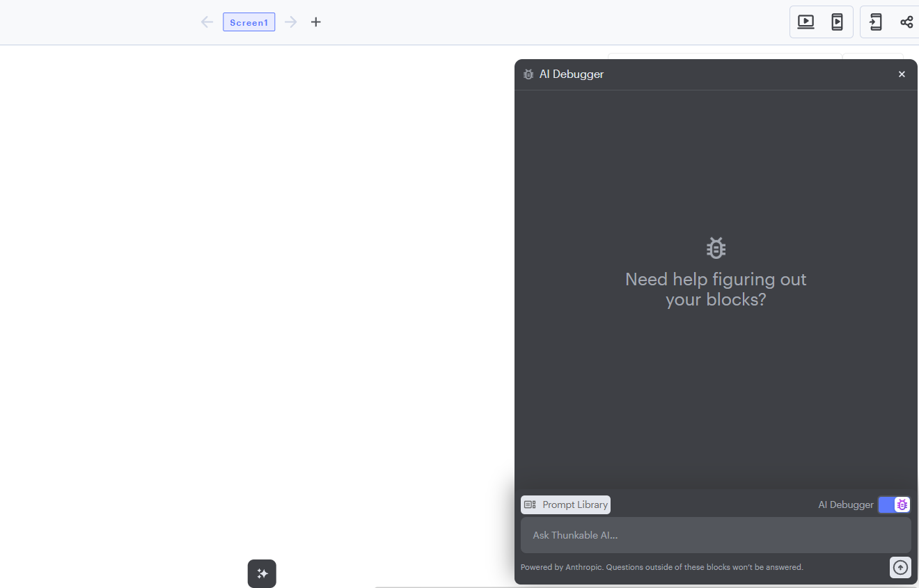Click the Ask Thunkable AI input field
The height and width of the screenshot is (588, 919).
(x=716, y=535)
